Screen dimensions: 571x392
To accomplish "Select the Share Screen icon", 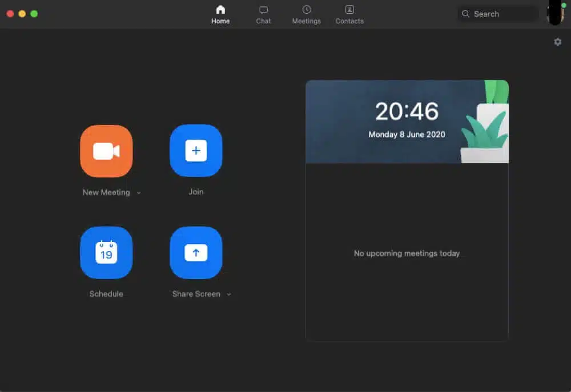I will tap(196, 253).
